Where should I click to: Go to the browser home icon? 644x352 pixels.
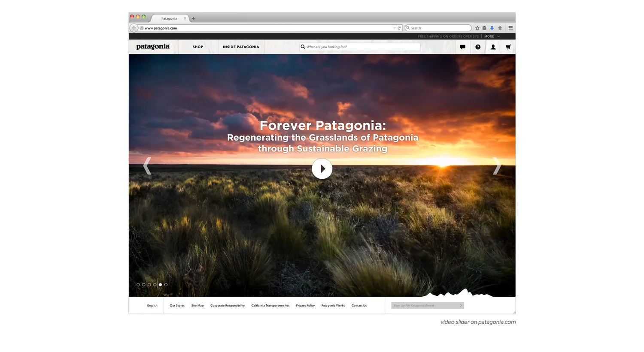click(500, 28)
